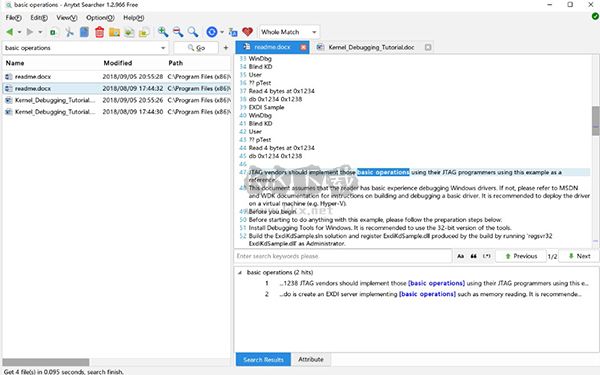Select readme.docx dated 2018/09/05

coord(117,77)
